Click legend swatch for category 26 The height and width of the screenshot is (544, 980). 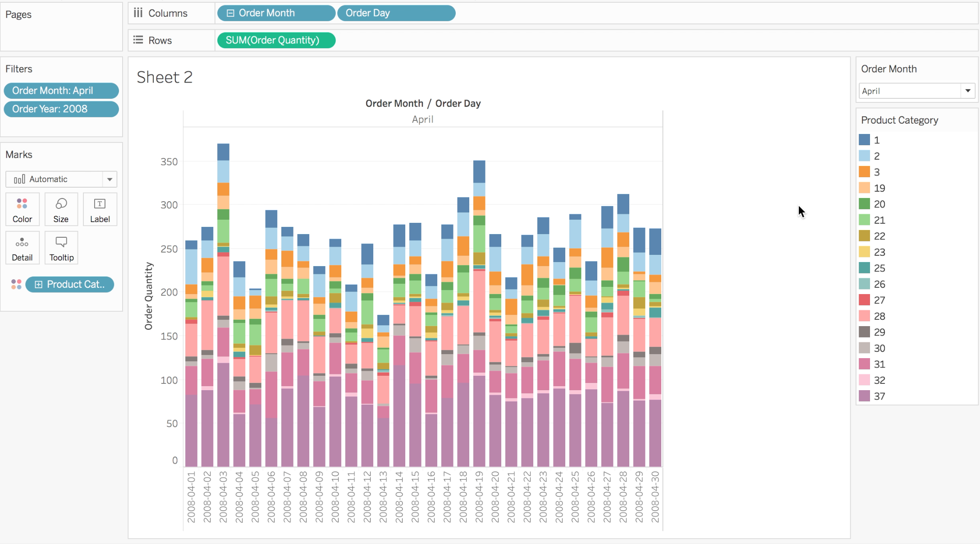pos(864,284)
